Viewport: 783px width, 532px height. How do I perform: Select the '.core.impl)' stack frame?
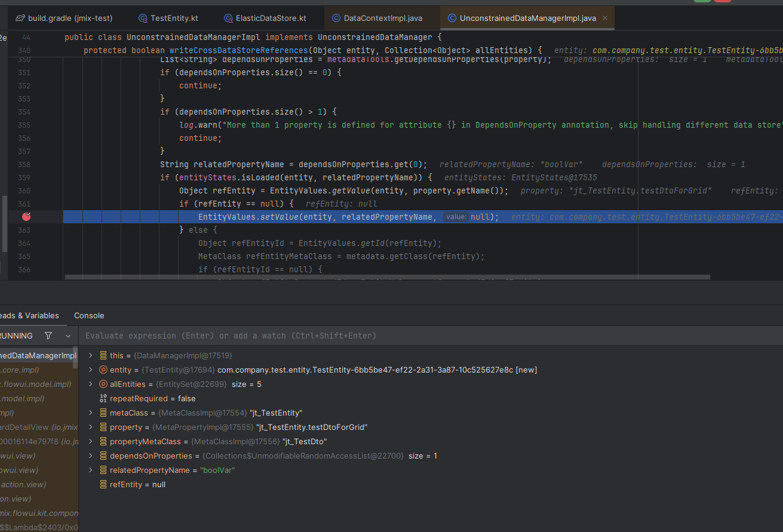[x=38, y=370]
